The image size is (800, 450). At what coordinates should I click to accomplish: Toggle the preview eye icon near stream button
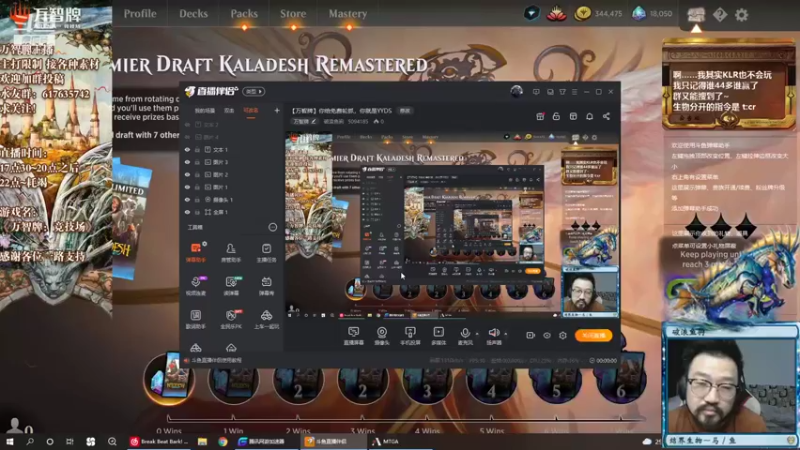[547, 335]
